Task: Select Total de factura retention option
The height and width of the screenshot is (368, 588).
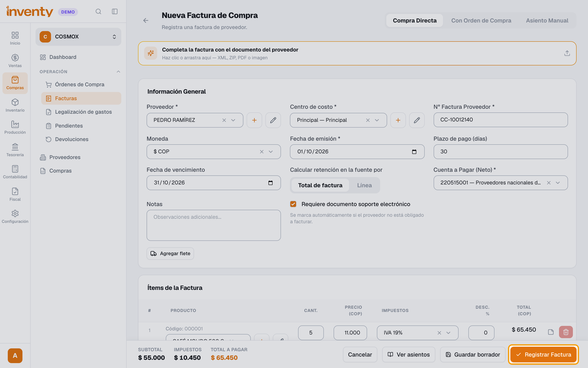Action: 320,185
